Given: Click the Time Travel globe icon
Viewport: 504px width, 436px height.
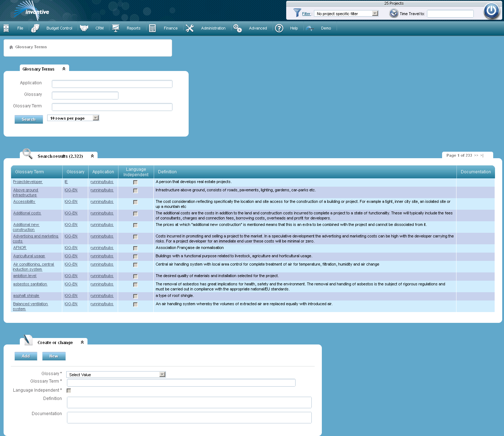Looking at the screenshot, I should (x=394, y=13).
